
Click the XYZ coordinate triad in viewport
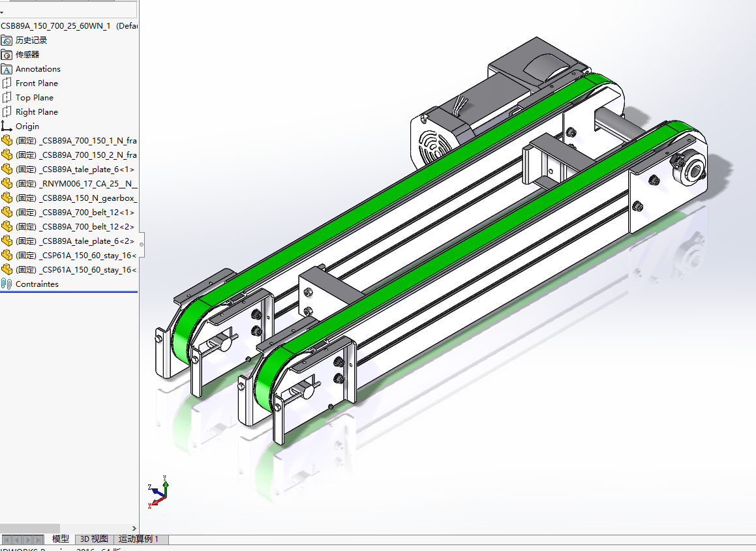158,492
